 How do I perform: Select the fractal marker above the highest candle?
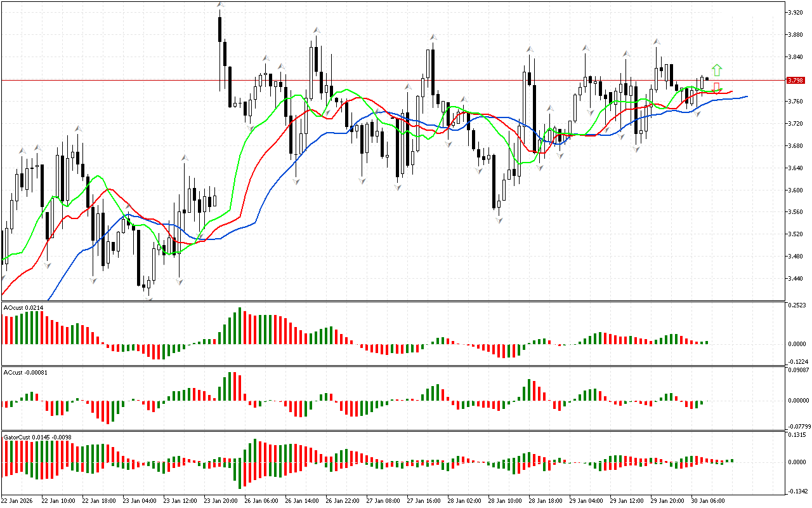[x=219, y=5]
